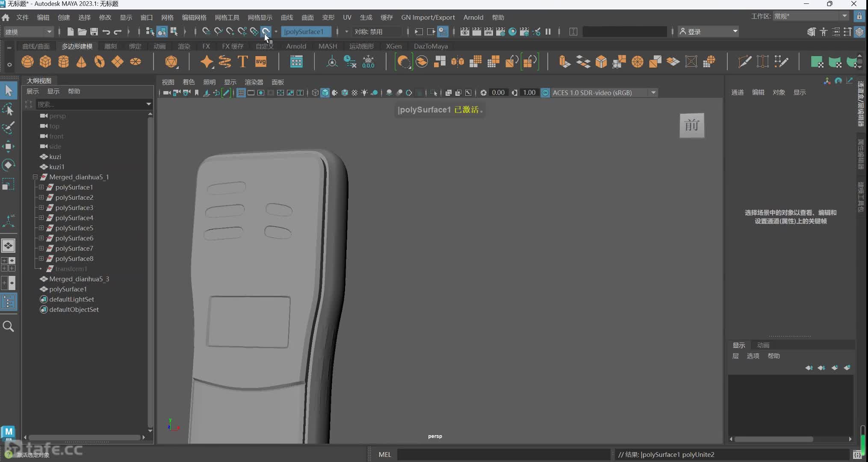Open the GN Import/Export menu
The image size is (868, 462).
click(428, 18)
